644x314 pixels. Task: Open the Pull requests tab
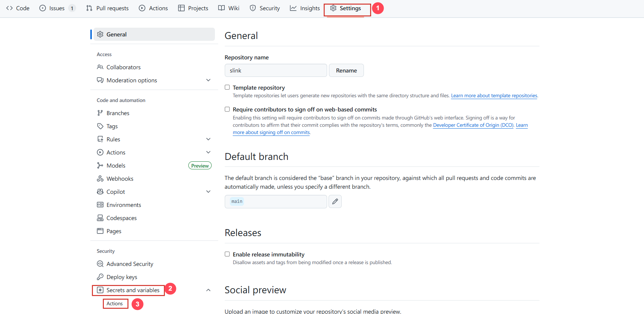click(107, 8)
